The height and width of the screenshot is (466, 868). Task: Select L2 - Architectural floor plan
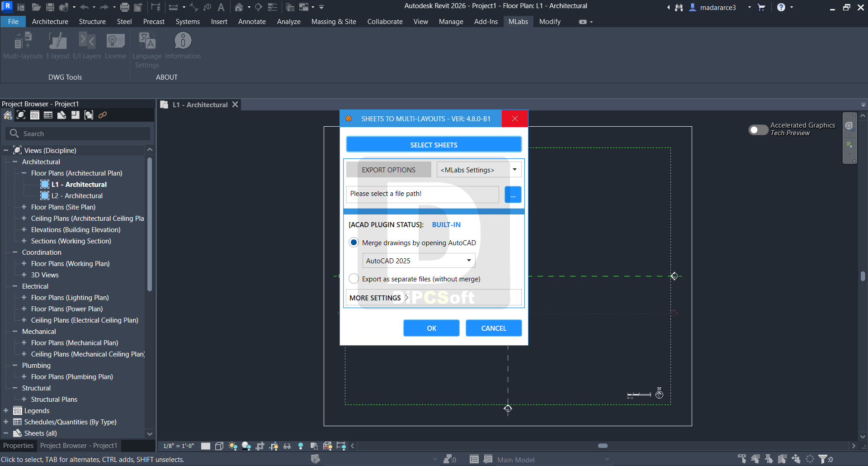(77, 195)
